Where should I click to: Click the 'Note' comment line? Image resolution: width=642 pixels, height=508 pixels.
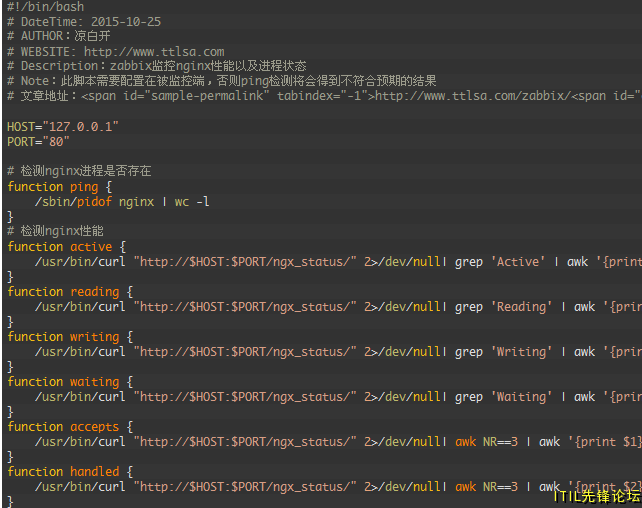pyautogui.click(x=222, y=81)
